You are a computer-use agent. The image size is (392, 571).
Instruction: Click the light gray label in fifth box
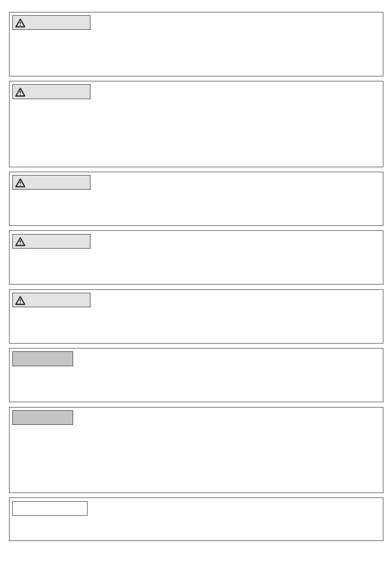(51, 300)
